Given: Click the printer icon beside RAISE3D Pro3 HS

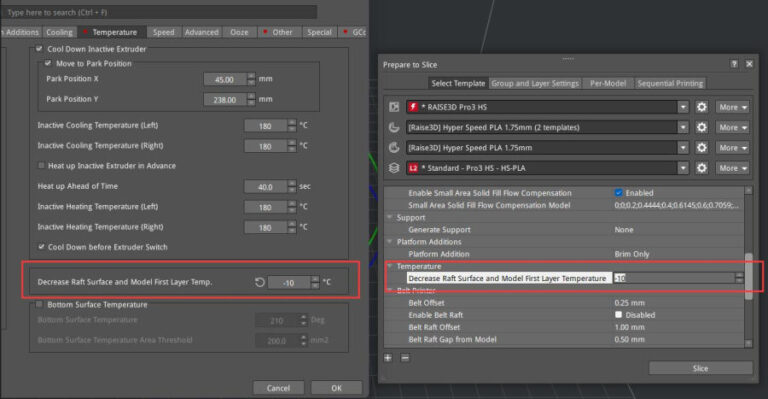Looking at the screenshot, I should point(394,107).
